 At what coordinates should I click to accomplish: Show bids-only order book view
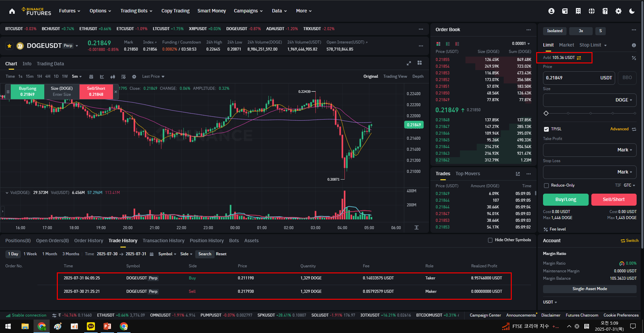pyautogui.click(x=448, y=44)
